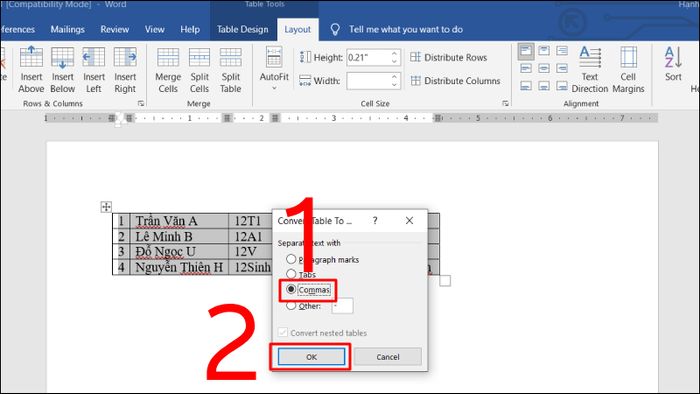
Task: Click table cell Đỗ Ngọc U
Action: pyautogui.click(x=179, y=252)
